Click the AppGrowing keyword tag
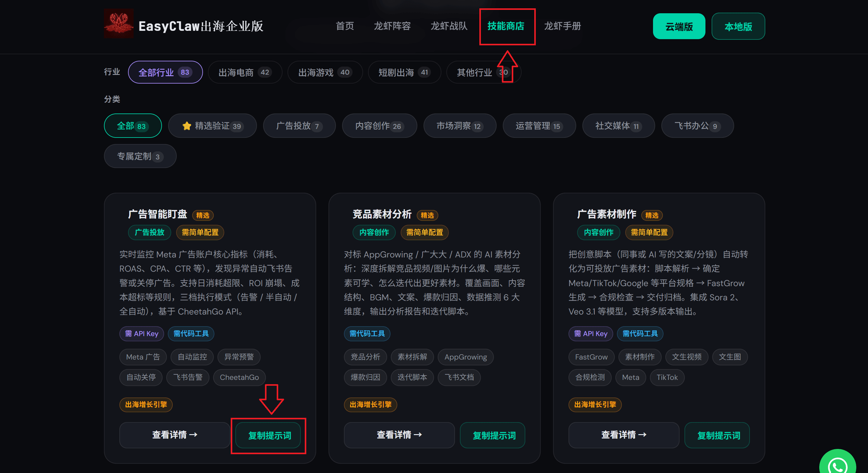This screenshot has width=868, height=473. click(x=466, y=357)
